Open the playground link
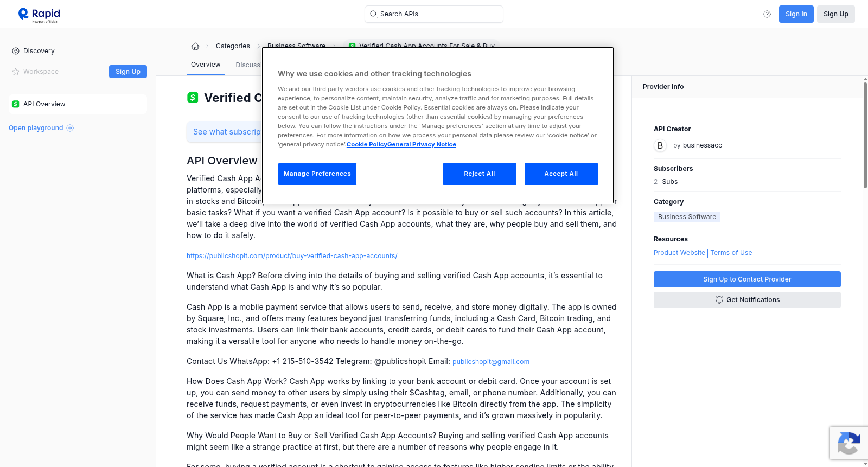The width and height of the screenshot is (868, 467). (x=41, y=128)
